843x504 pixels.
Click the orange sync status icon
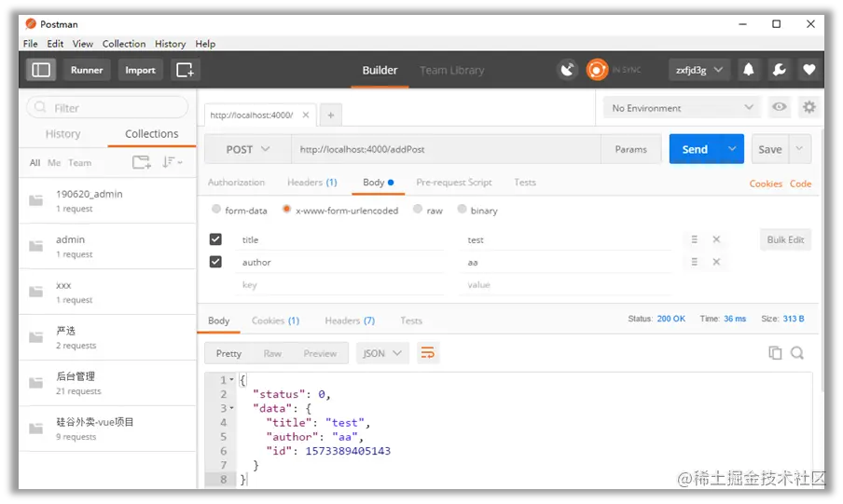click(597, 70)
